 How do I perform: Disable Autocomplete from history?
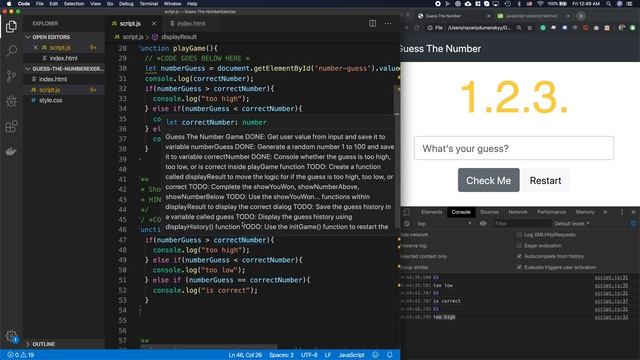(x=519, y=256)
